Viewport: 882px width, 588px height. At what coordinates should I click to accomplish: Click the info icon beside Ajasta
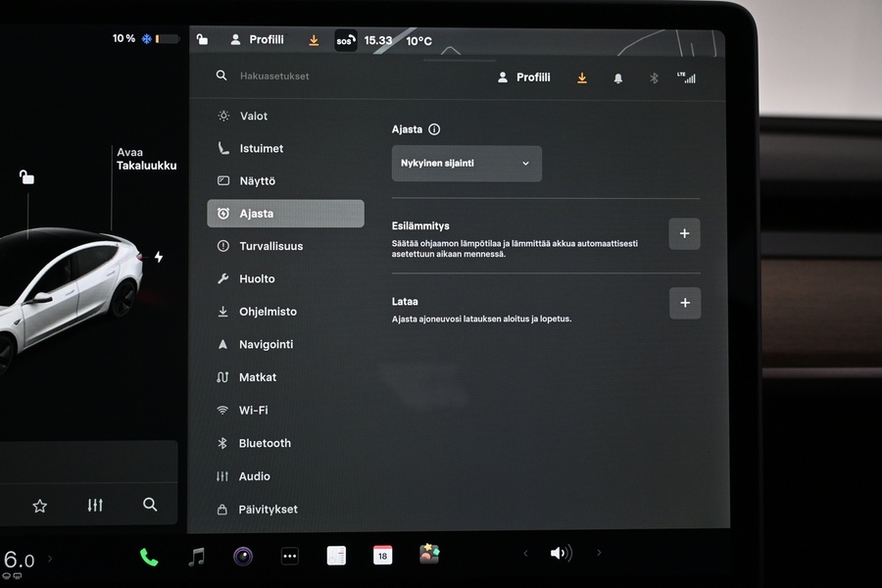[434, 129]
